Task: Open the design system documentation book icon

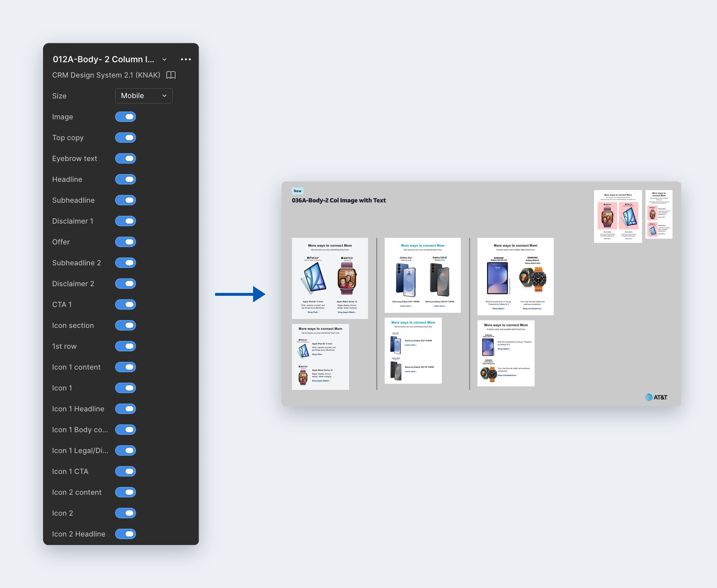Action: click(171, 75)
